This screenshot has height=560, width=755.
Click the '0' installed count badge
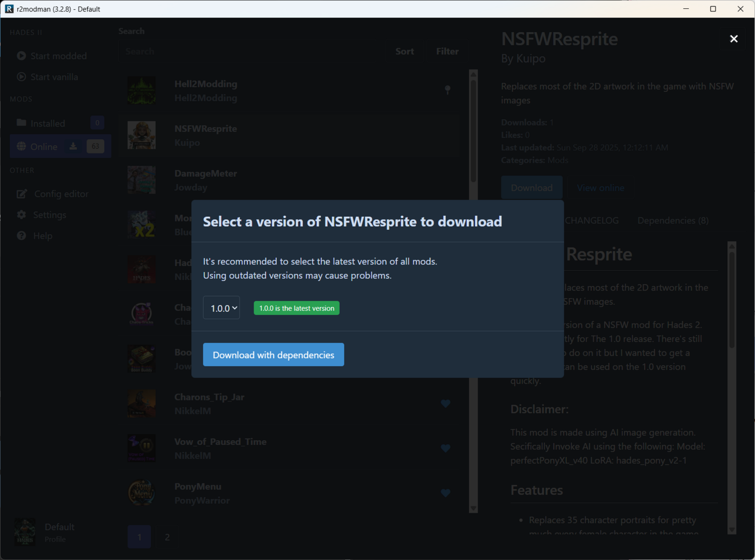(x=97, y=123)
